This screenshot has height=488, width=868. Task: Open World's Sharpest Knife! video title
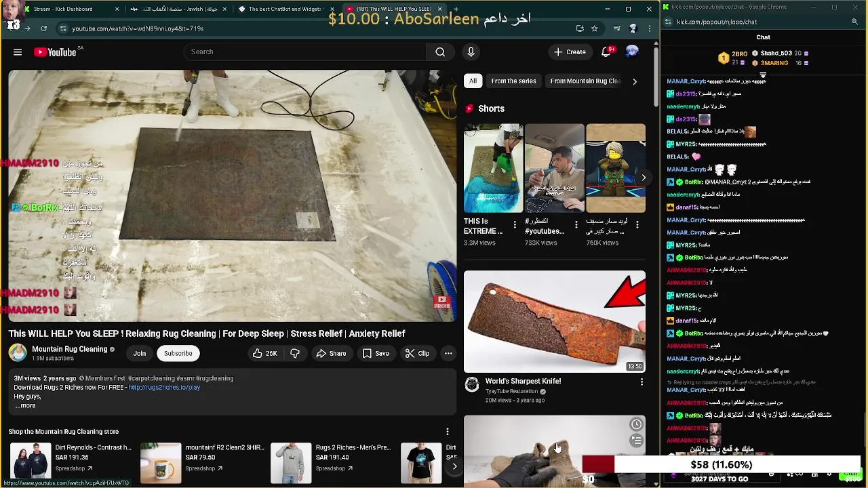click(x=523, y=381)
